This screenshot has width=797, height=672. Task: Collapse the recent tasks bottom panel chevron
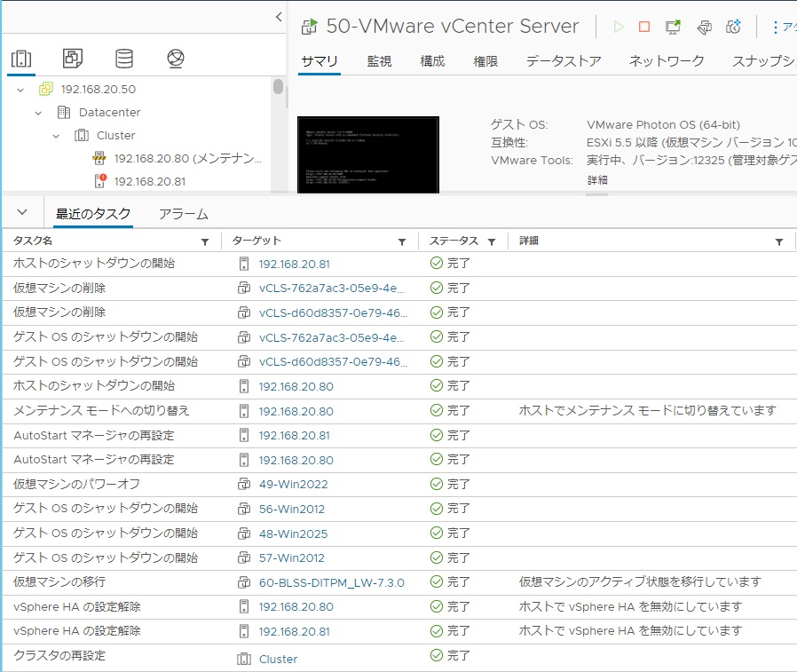[22, 212]
